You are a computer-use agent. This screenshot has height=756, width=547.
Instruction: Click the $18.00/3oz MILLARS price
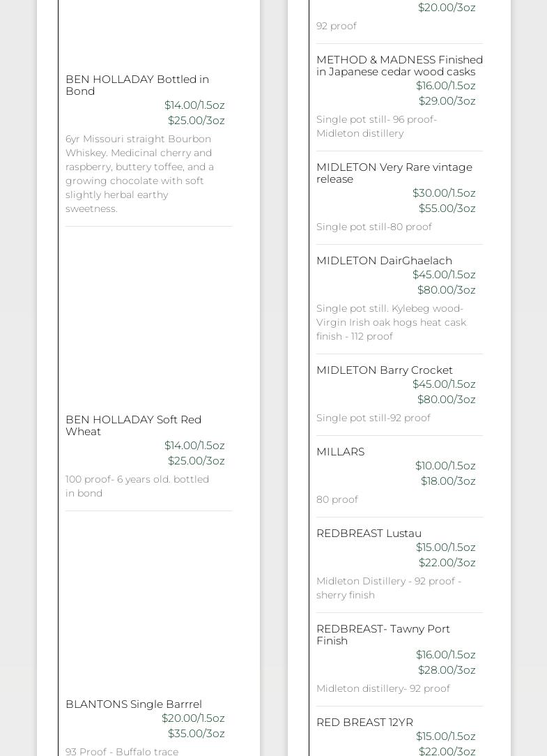(x=448, y=481)
